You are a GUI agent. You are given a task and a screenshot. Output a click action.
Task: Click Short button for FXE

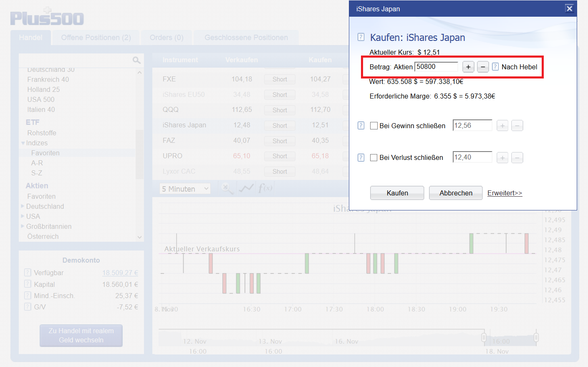[x=280, y=79]
